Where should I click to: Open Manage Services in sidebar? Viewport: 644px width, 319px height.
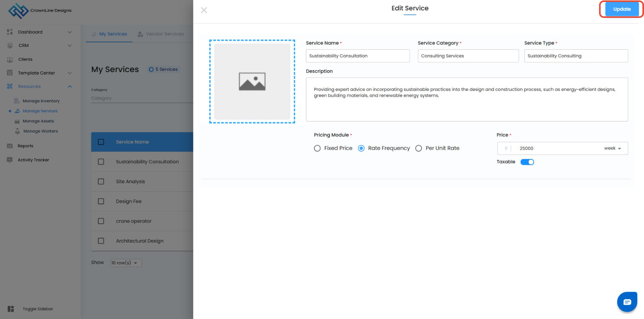coord(40,111)
